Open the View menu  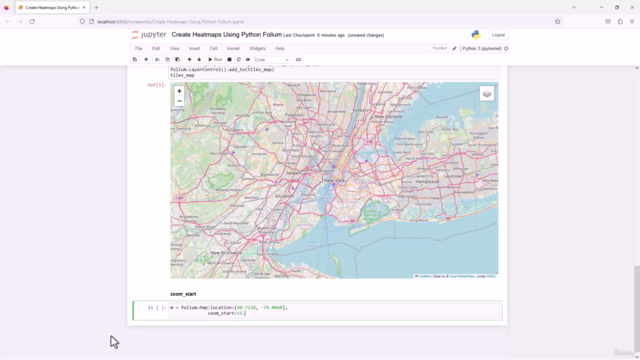(x=174, y=49)
